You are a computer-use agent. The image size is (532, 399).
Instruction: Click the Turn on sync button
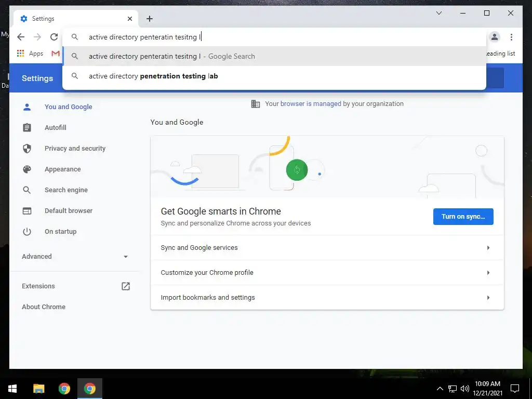[x=463, y=217]
